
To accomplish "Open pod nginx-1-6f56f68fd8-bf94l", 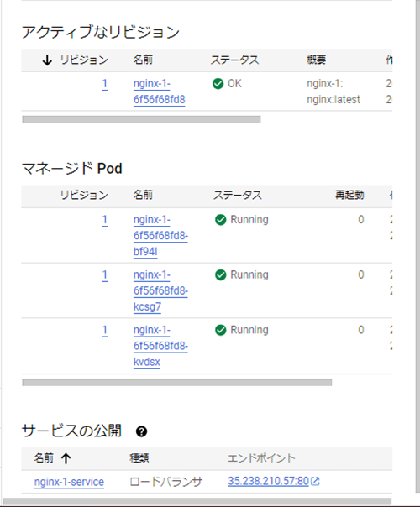I will click(160, 236).
